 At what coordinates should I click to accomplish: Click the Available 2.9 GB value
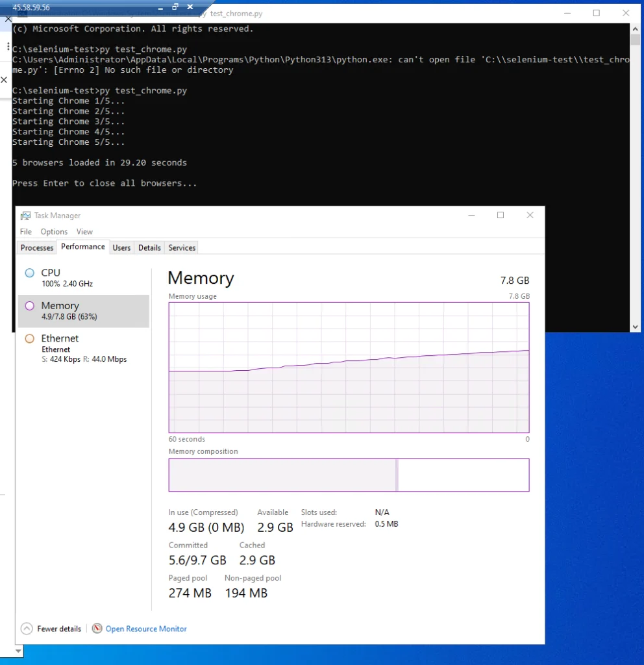pos(275,527)
